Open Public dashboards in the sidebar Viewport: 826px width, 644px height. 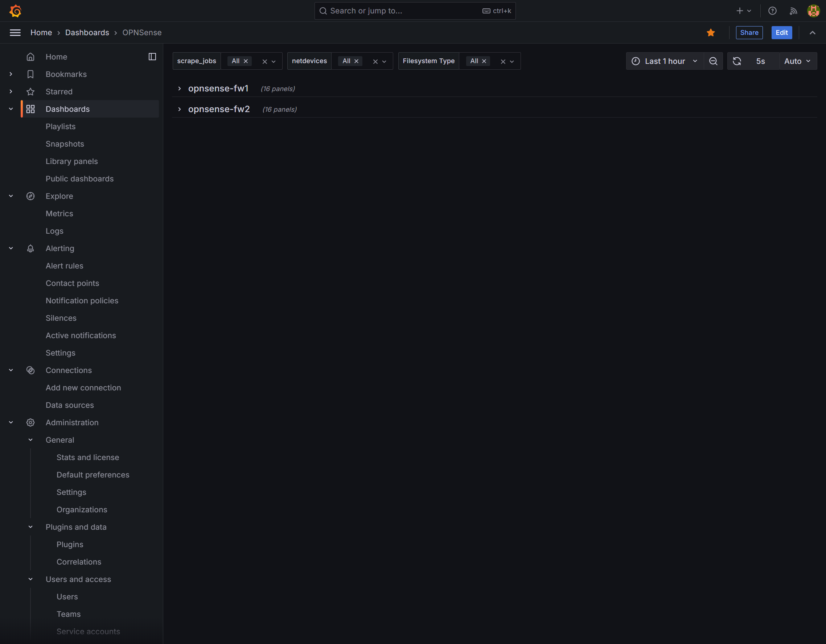click(x=79, y=179)
